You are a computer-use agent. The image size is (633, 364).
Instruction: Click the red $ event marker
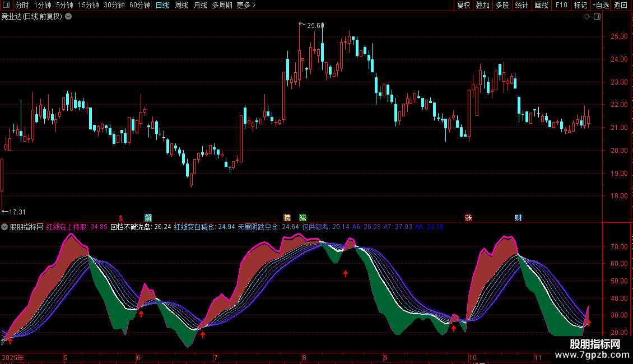coord(120,218)
